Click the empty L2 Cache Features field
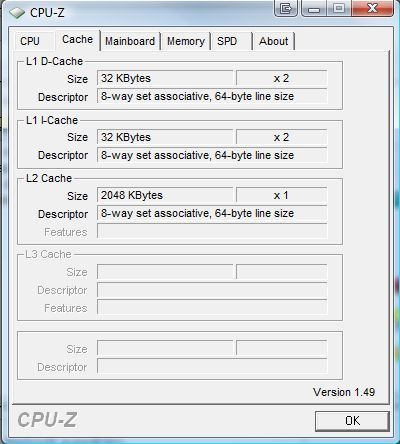 coord(212,231)
